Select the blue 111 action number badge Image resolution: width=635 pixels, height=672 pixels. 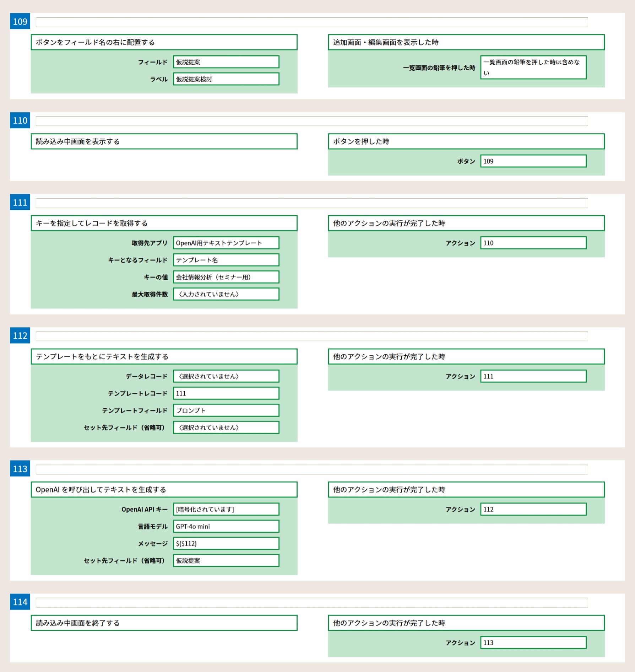(20, 203)
